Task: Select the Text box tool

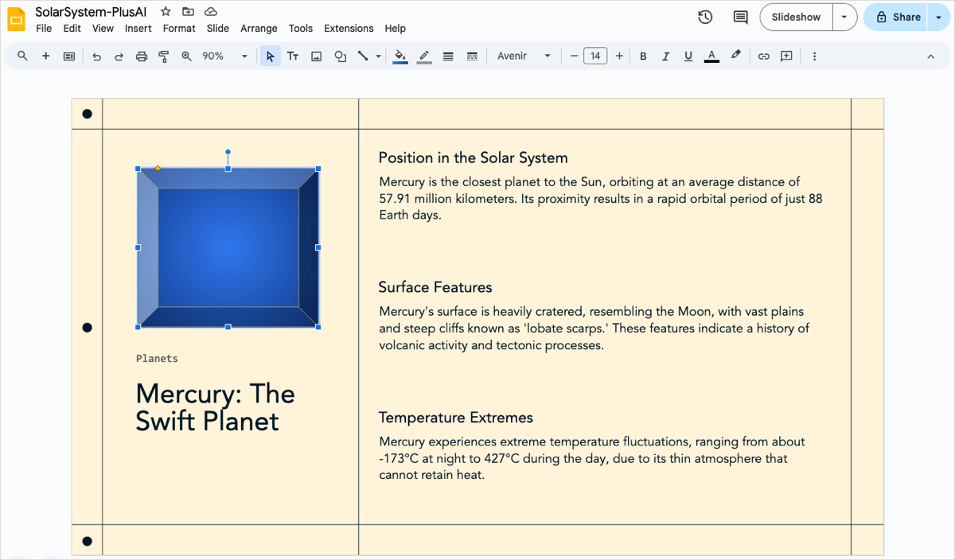Action: (293, 56)
